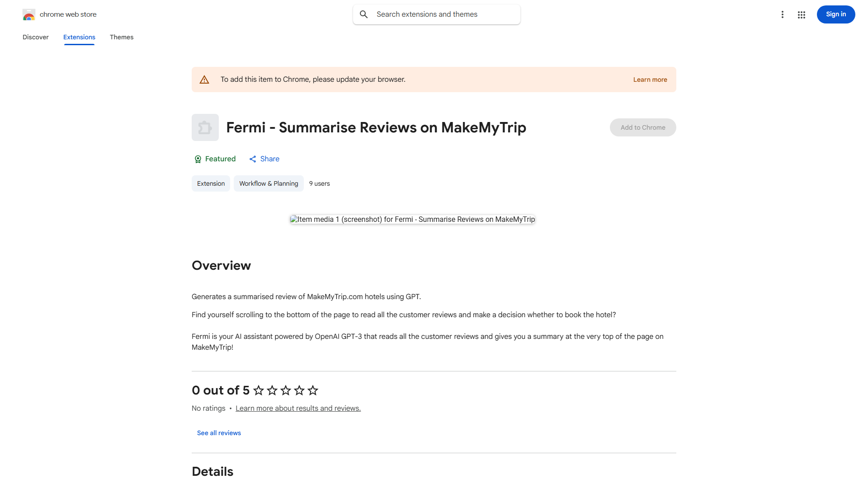Open the Themes section
This screenshot has height=488, width=868.
[122, 37]
